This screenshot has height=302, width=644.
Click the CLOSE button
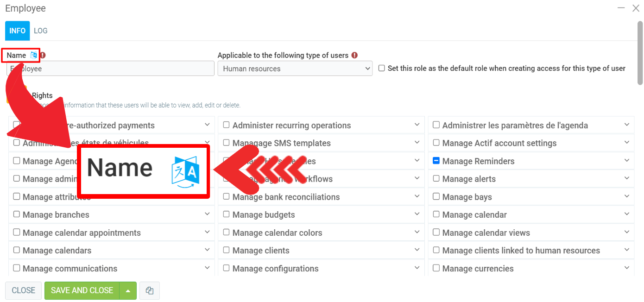coord(24,290)
